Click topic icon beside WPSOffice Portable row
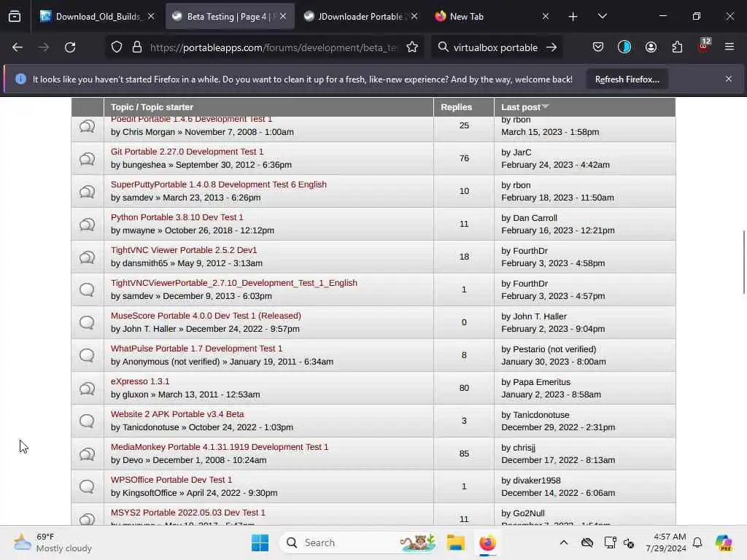 [x=87, y=486]
